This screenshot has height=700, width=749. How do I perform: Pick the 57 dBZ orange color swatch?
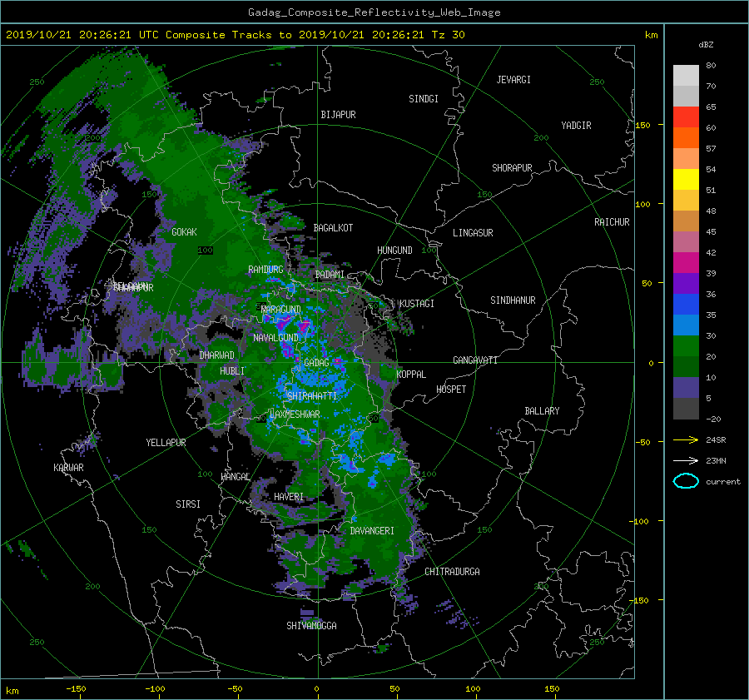click(686, 137)
